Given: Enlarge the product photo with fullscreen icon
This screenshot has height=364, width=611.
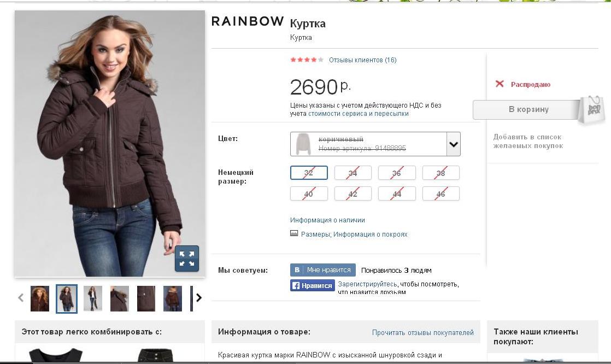Looking at the screenshot, I should click(187, 259).
